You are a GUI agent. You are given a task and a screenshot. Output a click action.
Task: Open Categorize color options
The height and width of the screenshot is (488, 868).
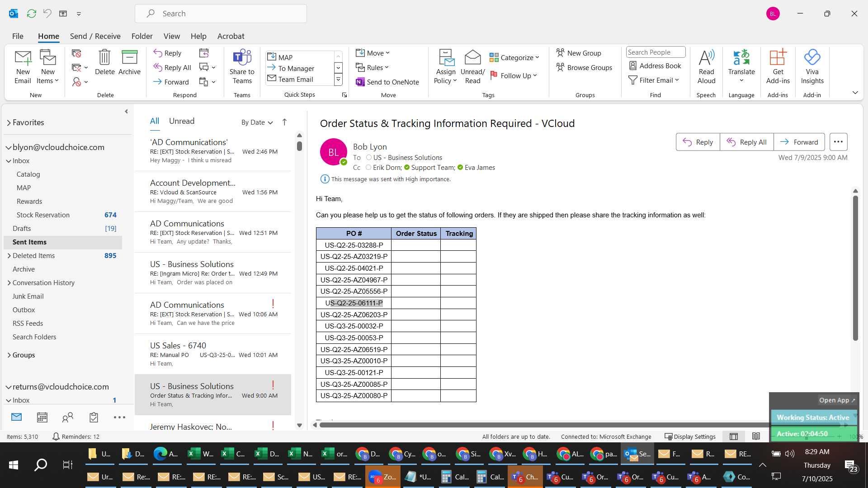click(514, 57)
